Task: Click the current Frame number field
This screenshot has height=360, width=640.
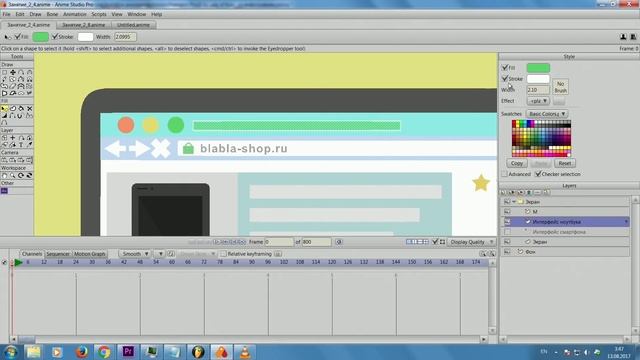Action: pyautogui.click(x=279, y=242)
